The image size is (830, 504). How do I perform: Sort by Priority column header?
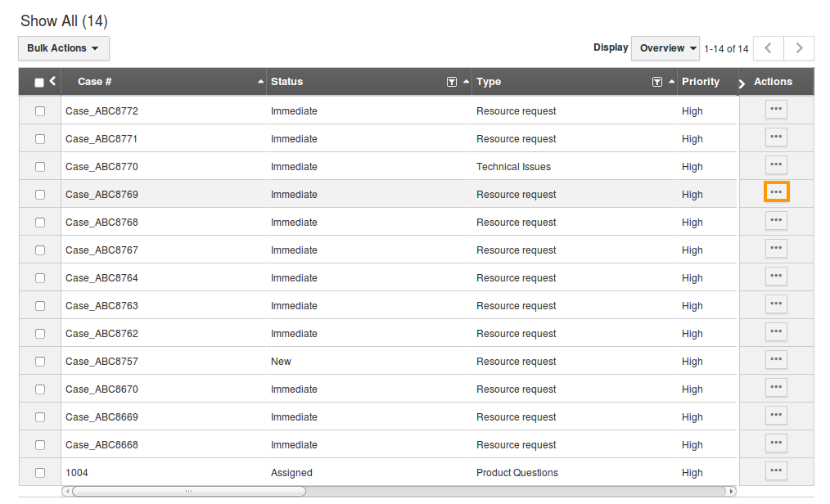(x=700, y=82)
